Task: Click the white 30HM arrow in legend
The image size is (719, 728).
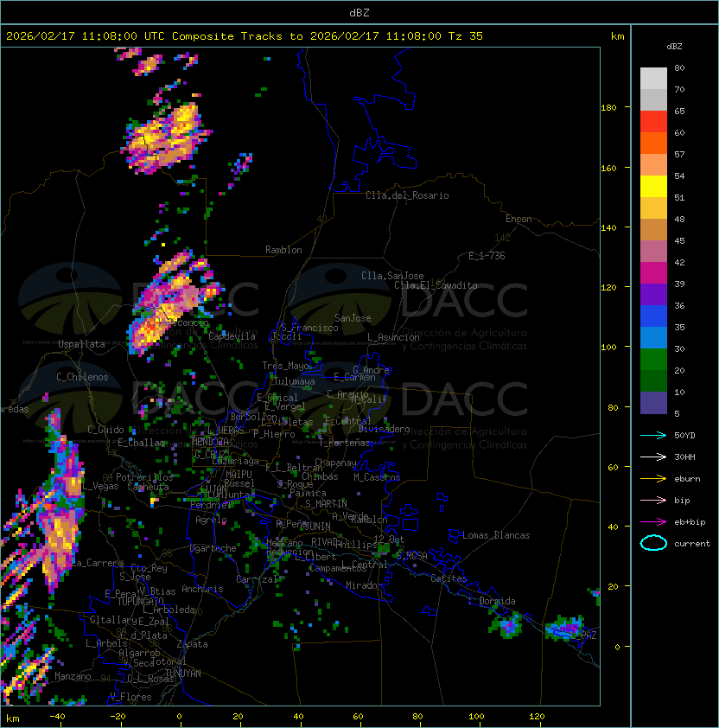Action: pyautogui.click(x=653, y=457)
